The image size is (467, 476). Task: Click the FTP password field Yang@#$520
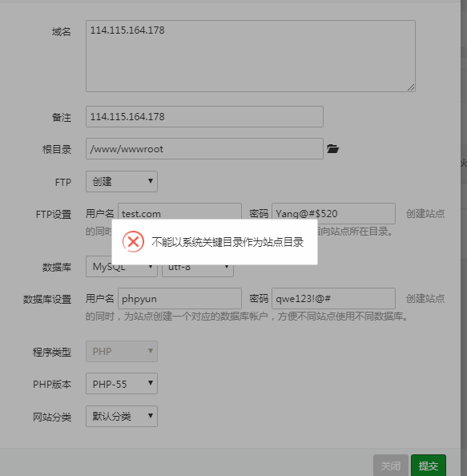click(333, 213)
